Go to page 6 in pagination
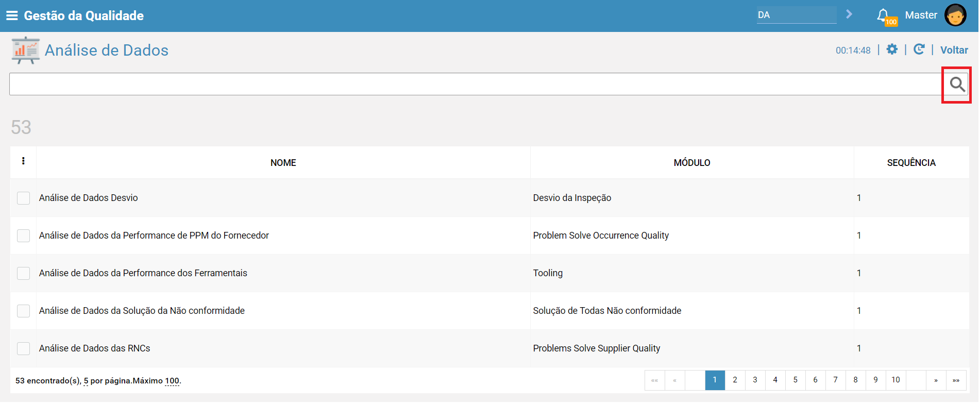 pyautogui.click(x=815, y=380)
